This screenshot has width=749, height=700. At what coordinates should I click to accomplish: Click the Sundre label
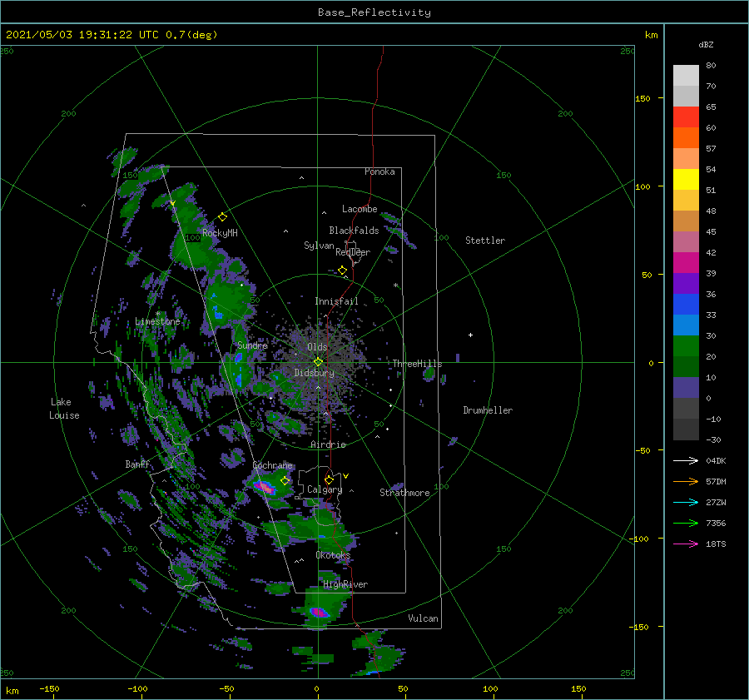253,345
